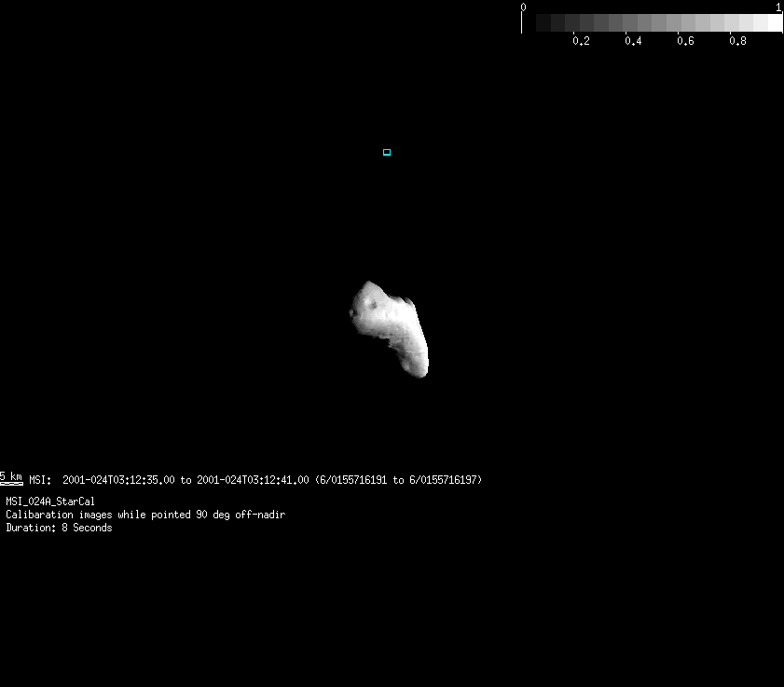The image size is (784, 687).
Task: Click the MSI time range line
Action: (x=255, y=480)
